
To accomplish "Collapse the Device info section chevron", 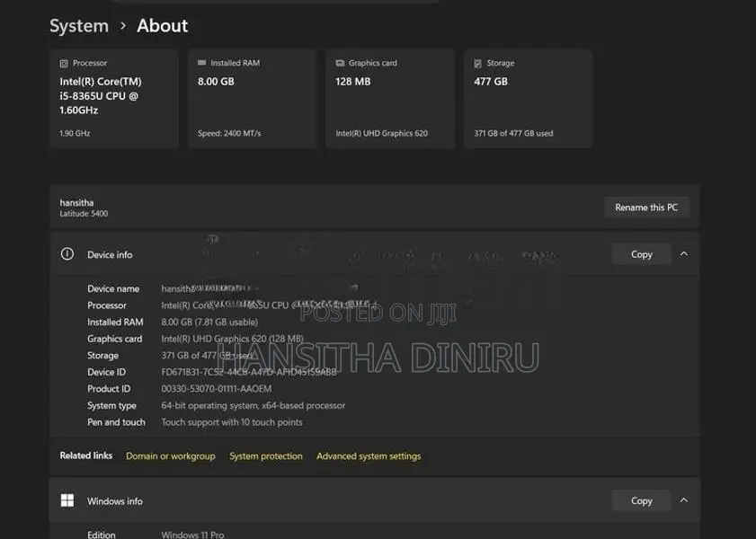I will [x=684, y=254].
